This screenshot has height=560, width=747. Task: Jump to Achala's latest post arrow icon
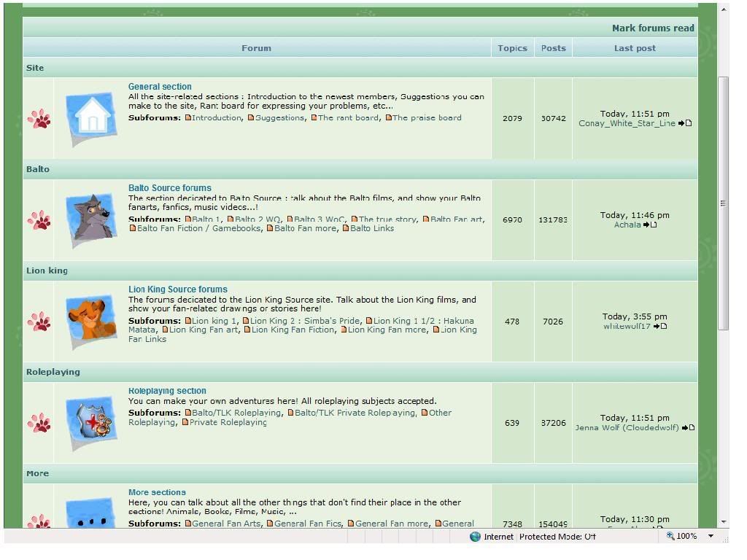[650, 225]
